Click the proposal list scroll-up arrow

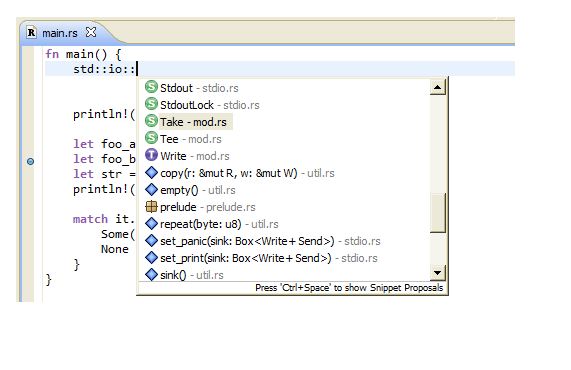(x=438, y=87)
